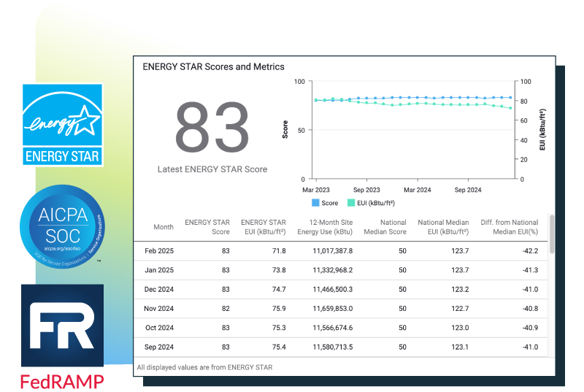Click the 11,566,674.6 energy use value
584x392 pixels.
click(333, 328)
